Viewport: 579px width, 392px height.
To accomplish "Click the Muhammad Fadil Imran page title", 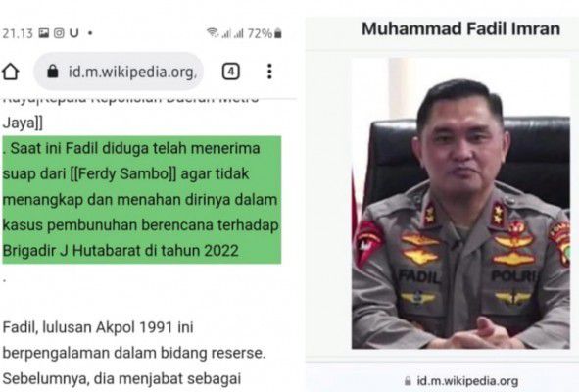I will pos(460,28).
